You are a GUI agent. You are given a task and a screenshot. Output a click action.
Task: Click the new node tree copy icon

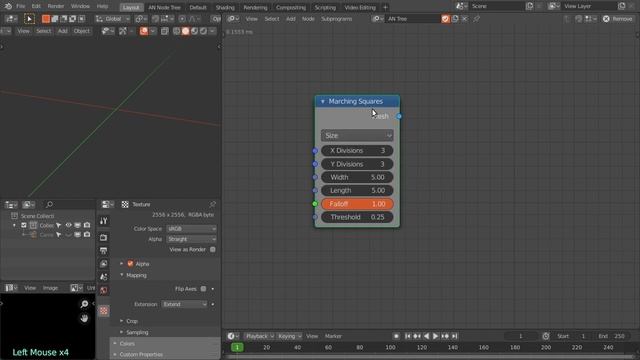click(455, 19)
